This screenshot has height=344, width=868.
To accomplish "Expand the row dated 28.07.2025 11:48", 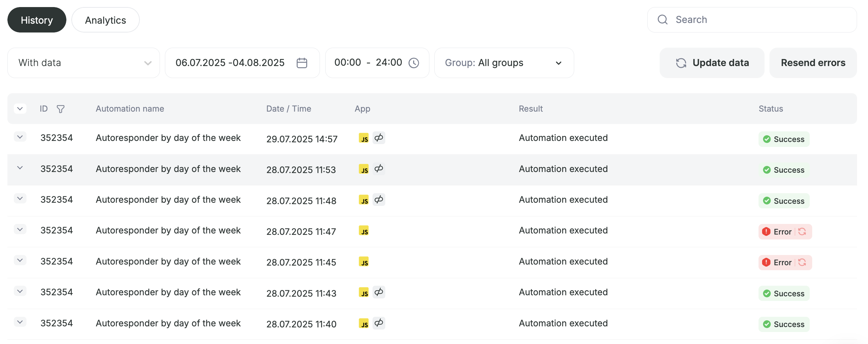I will [20, 198].
